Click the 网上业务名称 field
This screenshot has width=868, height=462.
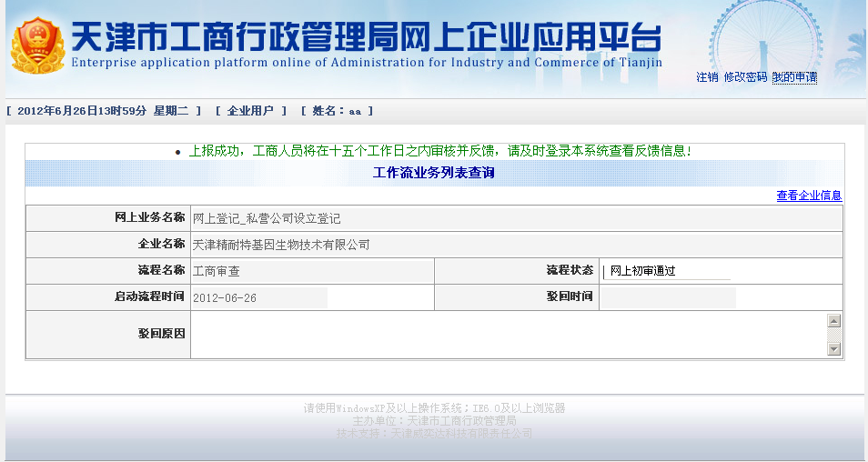(x=515, y=218)
